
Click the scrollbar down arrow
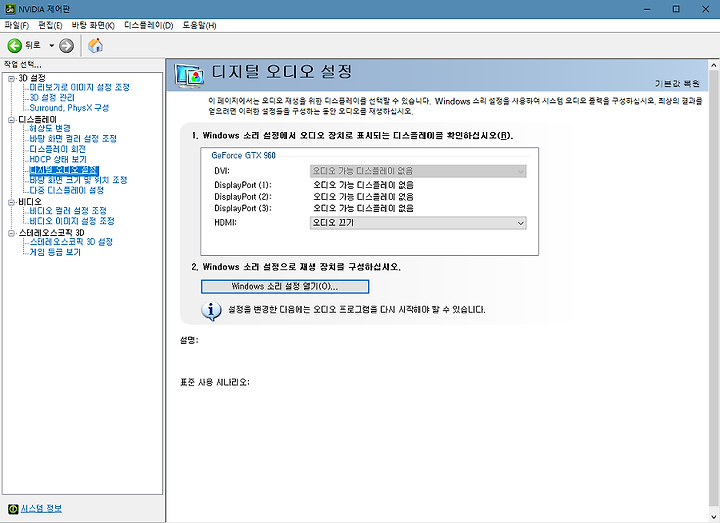(714, 517)
